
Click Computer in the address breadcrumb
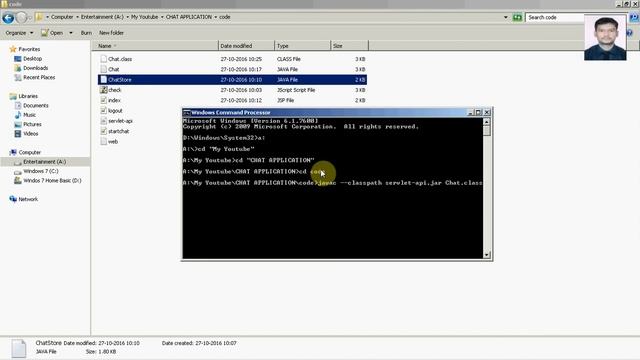tap(62, 17)
